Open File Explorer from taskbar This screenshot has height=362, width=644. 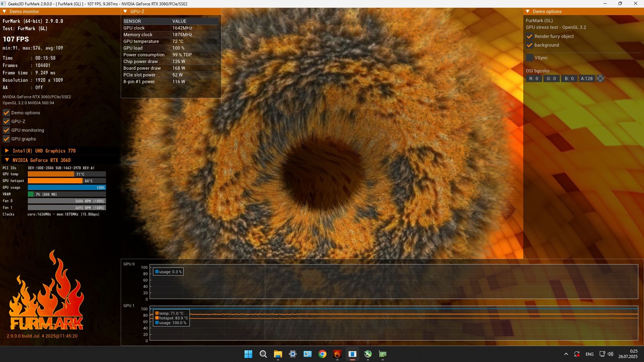[278, 354]
